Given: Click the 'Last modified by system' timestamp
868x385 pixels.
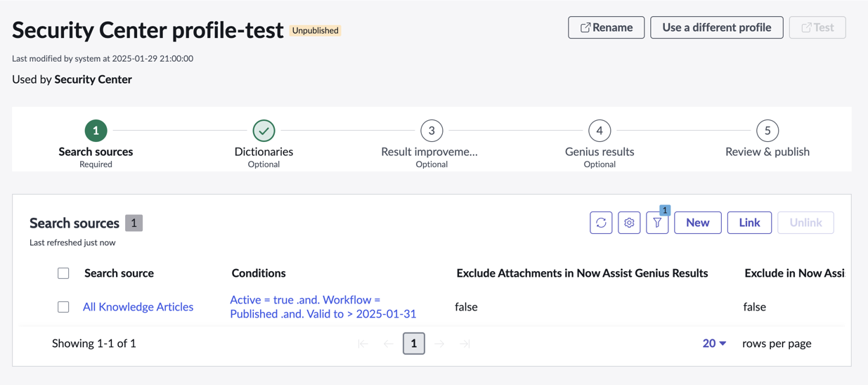Looking at the screenshot, I should click(x=103, y=58).
